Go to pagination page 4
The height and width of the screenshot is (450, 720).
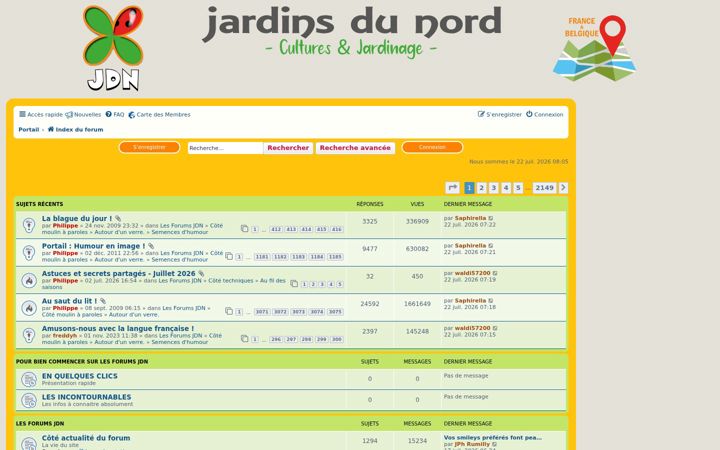coord(506,187)
